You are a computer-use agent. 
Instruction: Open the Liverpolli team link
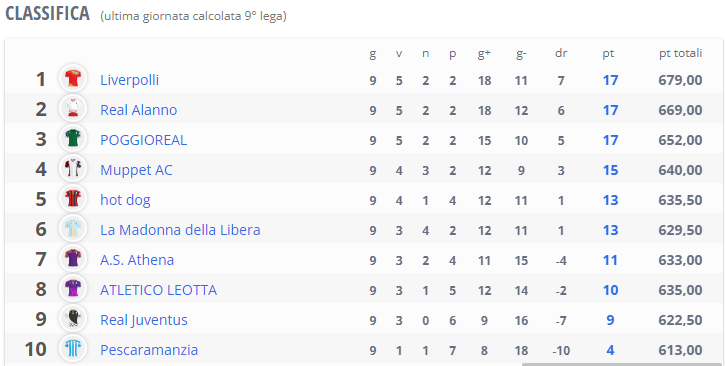coord(129,80)
